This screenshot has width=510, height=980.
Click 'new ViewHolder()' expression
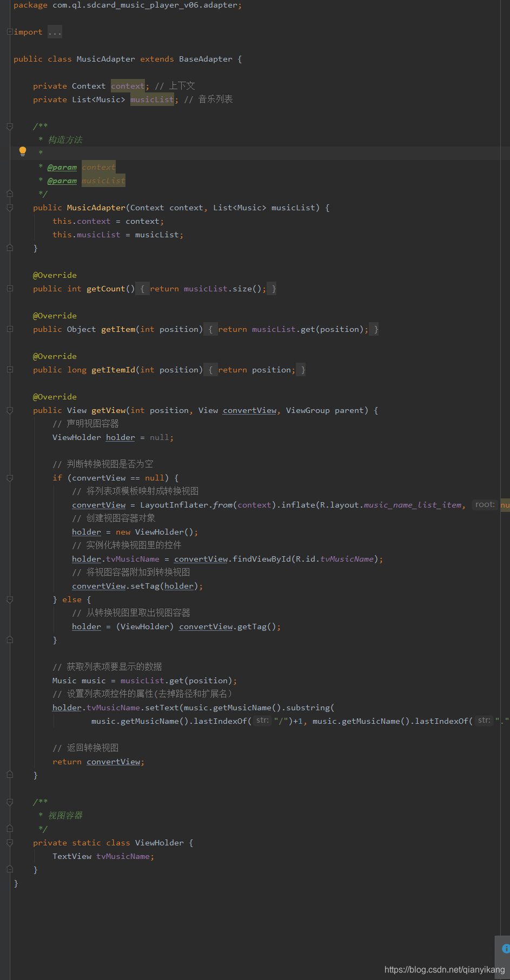click(154, 532)
